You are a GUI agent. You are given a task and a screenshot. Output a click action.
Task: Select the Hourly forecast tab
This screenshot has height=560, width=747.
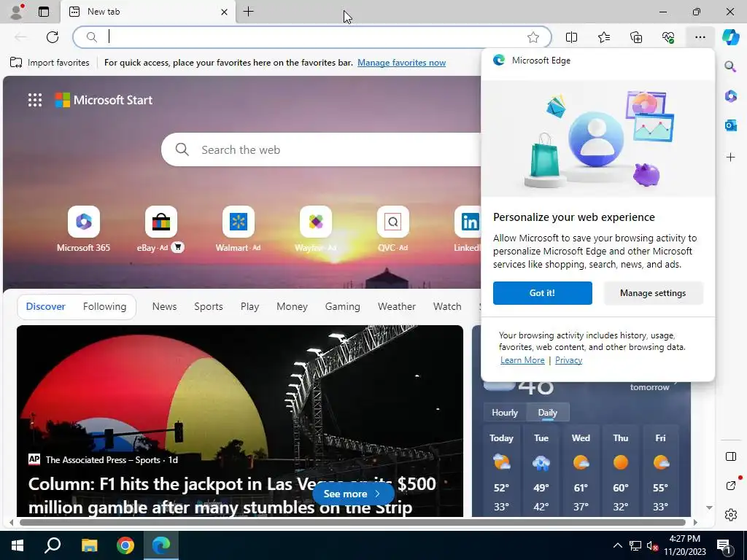tap(505, 413)
